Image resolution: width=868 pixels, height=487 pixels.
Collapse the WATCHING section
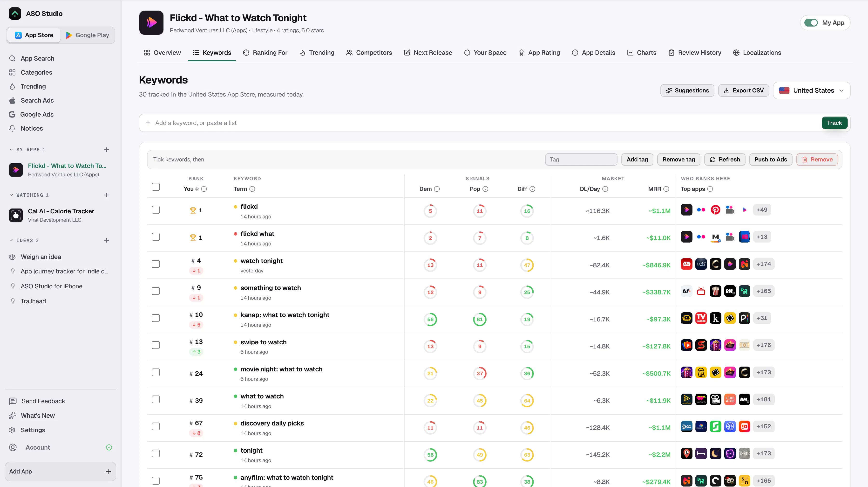pos(11,195)
